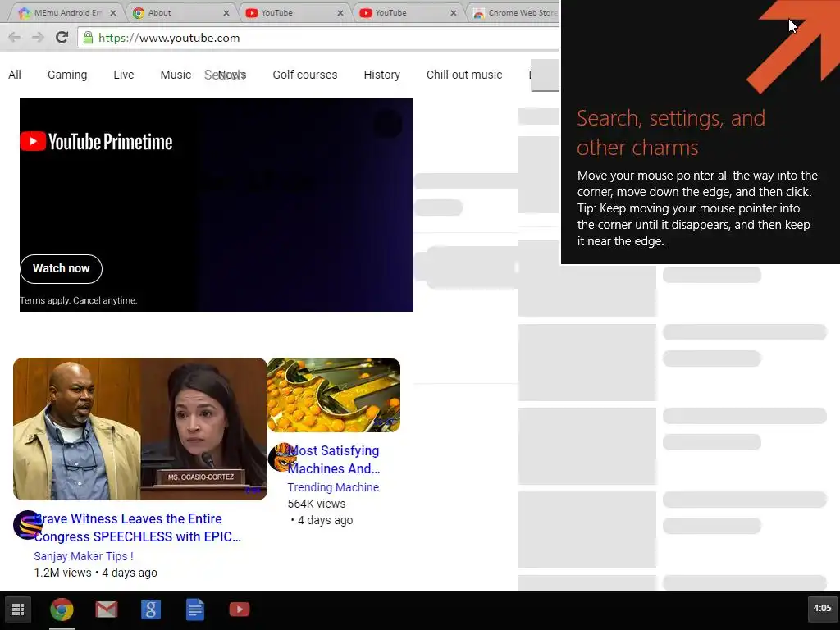Image resolution: width=840 pixels, height=630 pixels.
Task: Click the 564K views text
Action: (x=317, y=504)
